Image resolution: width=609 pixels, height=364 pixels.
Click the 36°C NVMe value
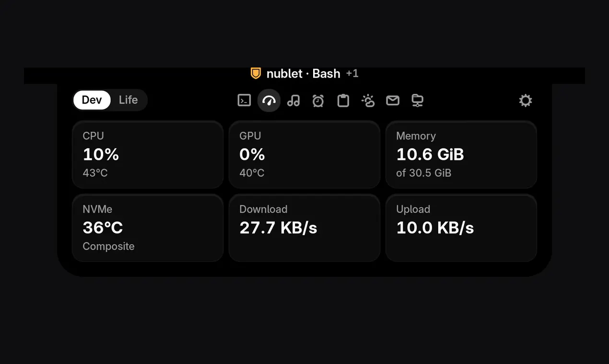coord(103,228)
